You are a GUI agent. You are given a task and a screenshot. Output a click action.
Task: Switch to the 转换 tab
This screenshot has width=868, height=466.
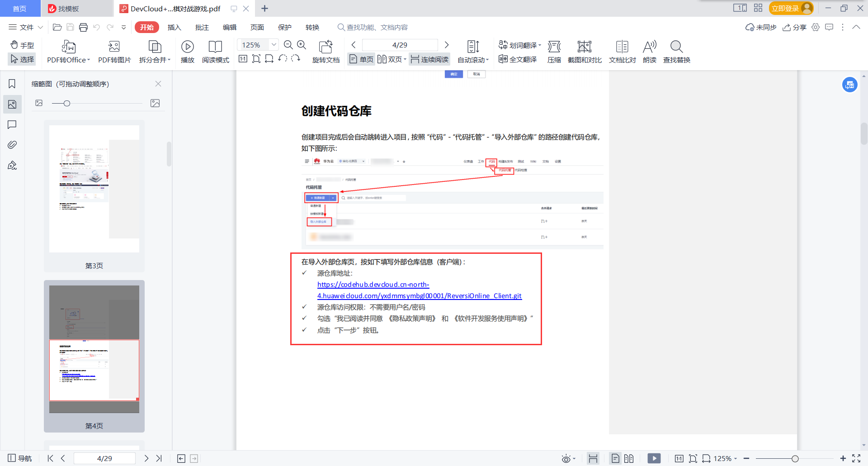coord(312,27)
